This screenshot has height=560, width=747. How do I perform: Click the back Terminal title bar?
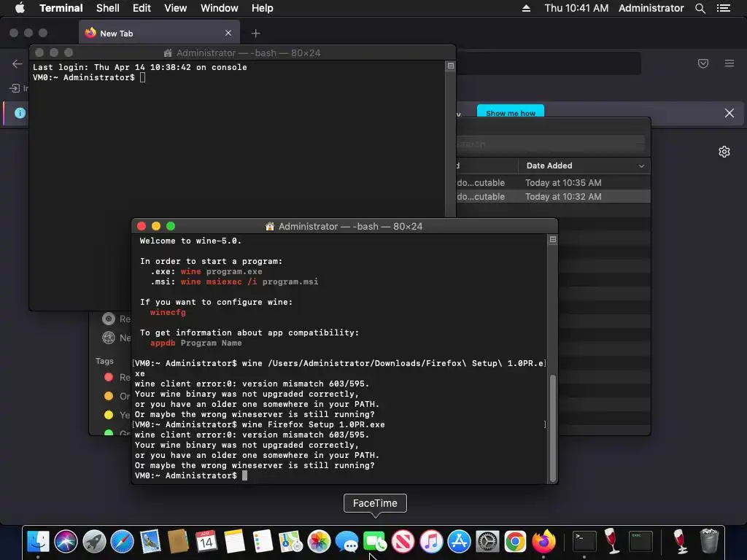coord(242,52)
